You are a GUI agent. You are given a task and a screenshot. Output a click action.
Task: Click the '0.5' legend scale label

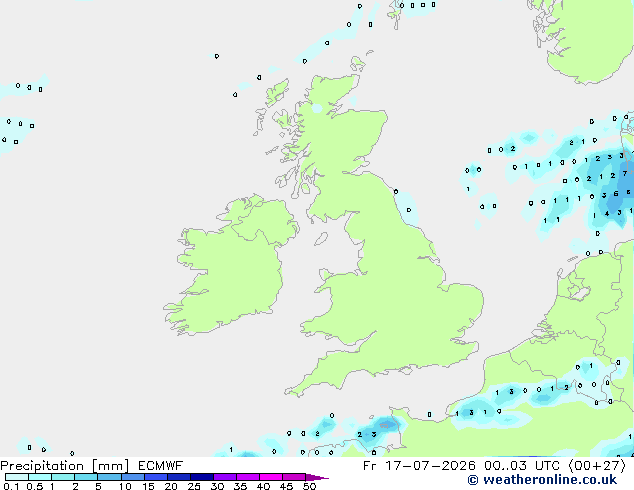click(35, 486)
